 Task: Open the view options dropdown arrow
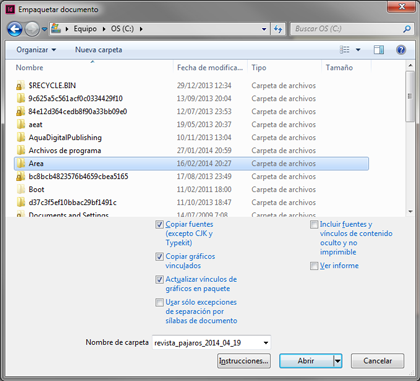(358, 50)
